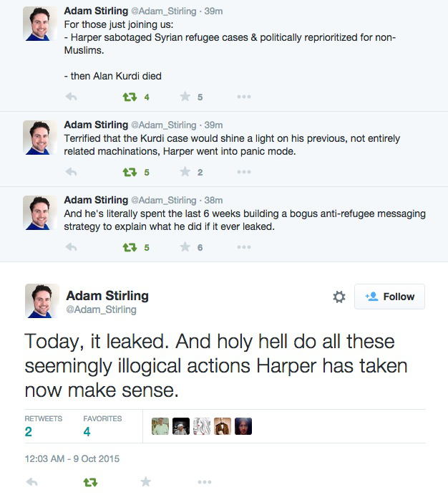Follow Adam Stirling
This screenshot has width=448, height=495.
(389, 297)
